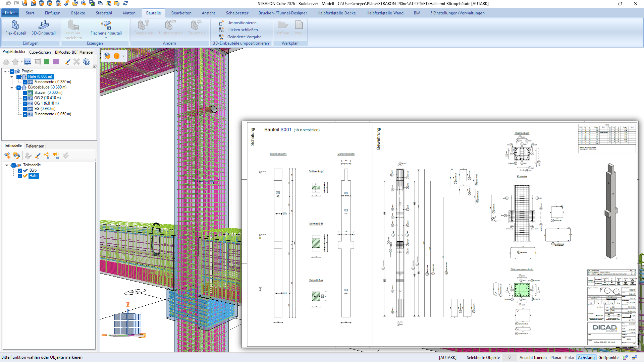This screenshot has height=362, width=644.
Task: Switch to the Cube-Sichten tab
Action: point(40,52)
